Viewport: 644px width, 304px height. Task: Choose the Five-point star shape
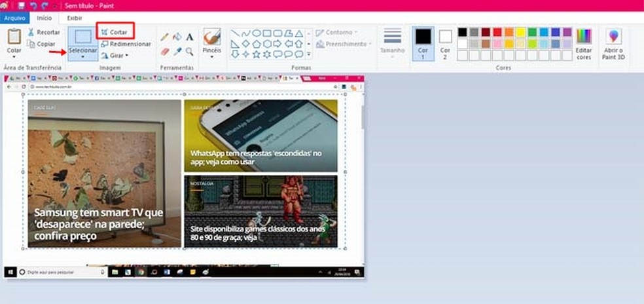click(257, 54)
